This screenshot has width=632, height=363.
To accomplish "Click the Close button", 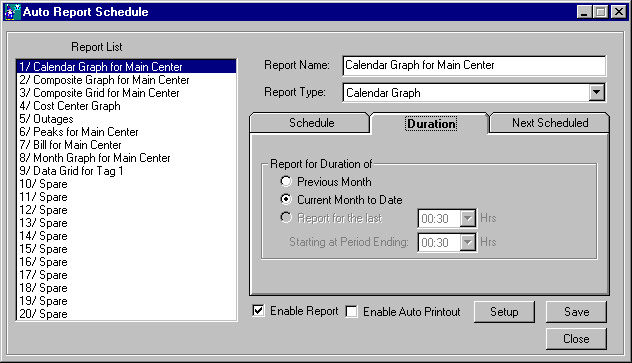I will click(576, 339).
